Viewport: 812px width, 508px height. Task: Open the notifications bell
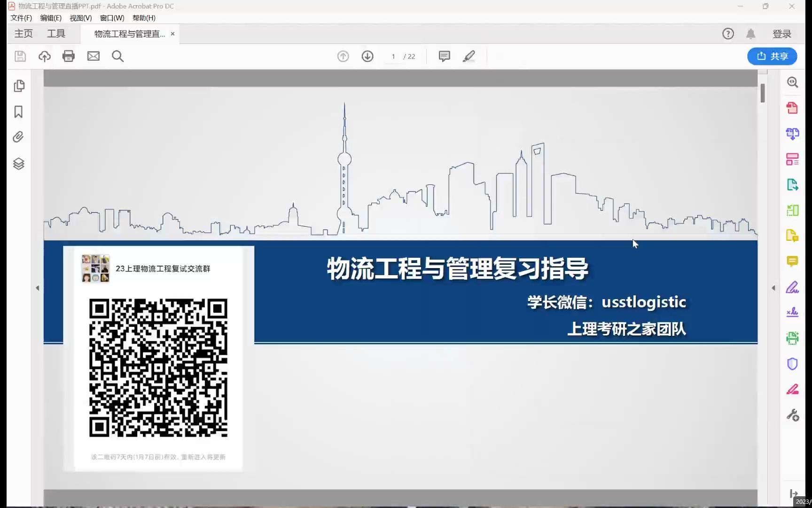tap(750, 34)
